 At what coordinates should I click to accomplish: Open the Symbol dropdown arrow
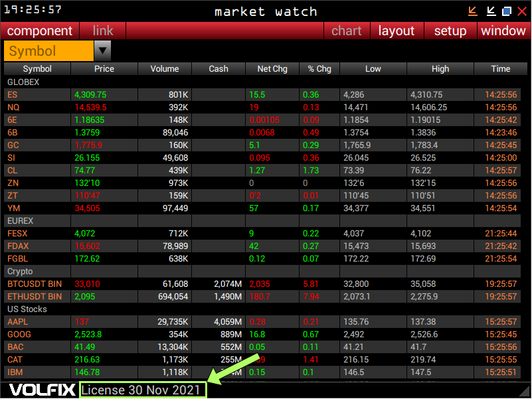click(103, 50)
